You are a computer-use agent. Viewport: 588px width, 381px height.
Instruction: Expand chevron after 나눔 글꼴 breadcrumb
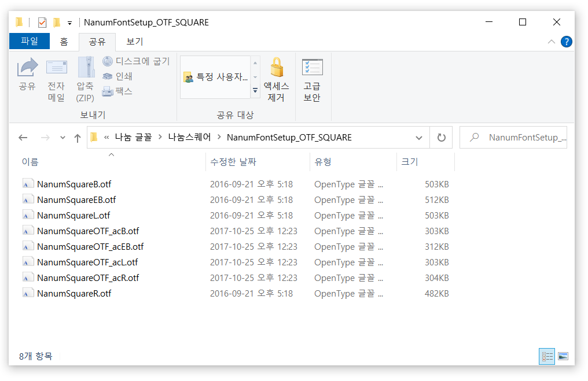160,137
